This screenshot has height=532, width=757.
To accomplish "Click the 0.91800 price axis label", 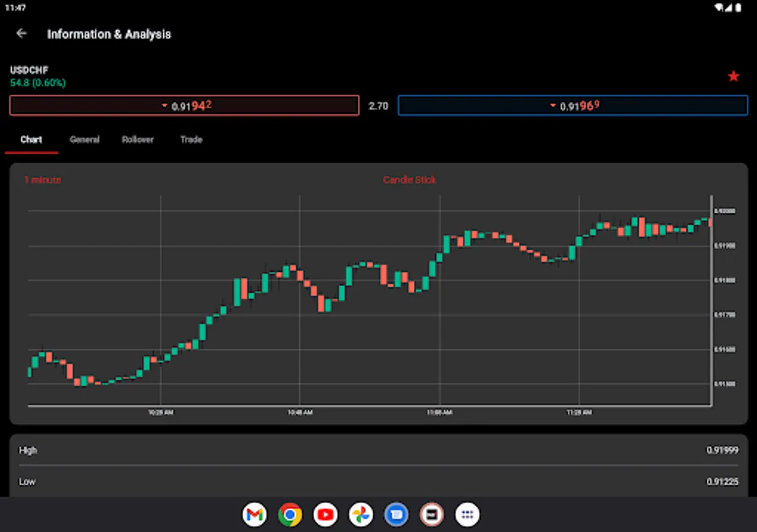I will pyautogui.click(x=725, y=280).
